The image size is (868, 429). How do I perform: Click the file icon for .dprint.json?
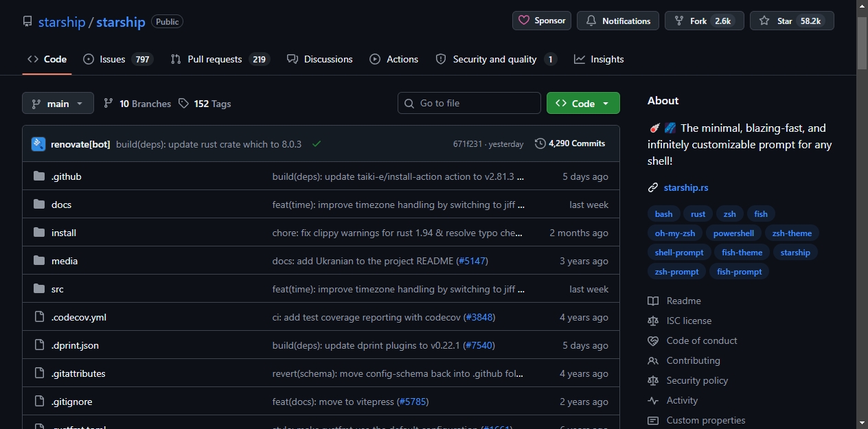click(39, 345)
